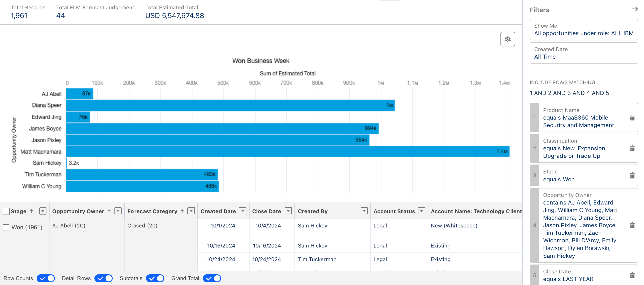Collapse the Filters panel arrow

635,9
